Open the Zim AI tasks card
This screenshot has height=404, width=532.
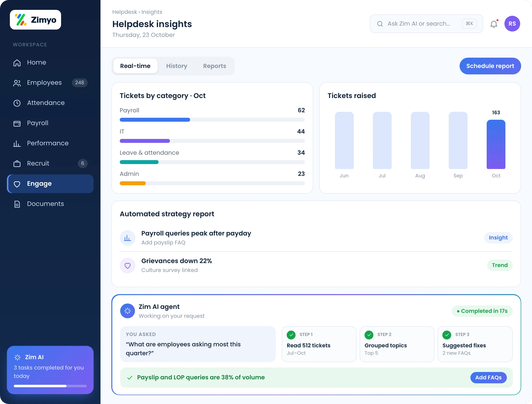50,370
